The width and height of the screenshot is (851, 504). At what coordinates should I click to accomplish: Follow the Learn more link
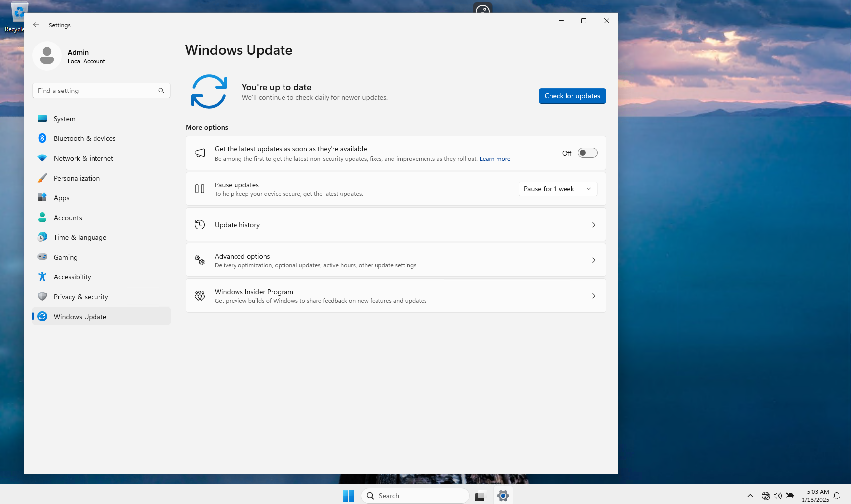coord(495,159)
